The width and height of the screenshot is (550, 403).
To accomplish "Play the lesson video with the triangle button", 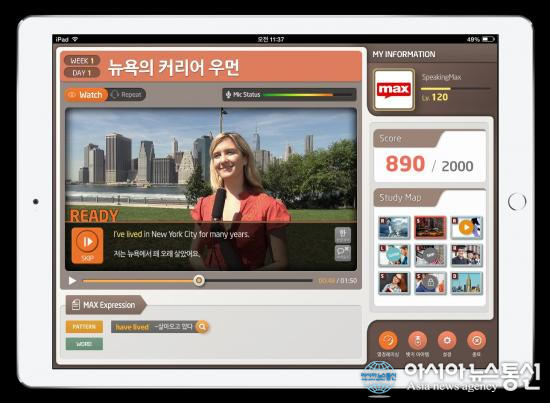I will pyautogui.click(x=72, y=281).
